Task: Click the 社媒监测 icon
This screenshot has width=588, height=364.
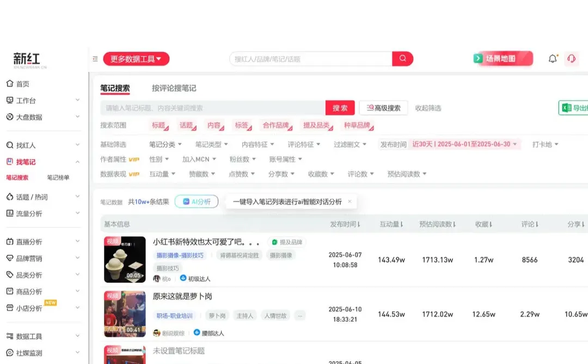Action: point(10,353)
